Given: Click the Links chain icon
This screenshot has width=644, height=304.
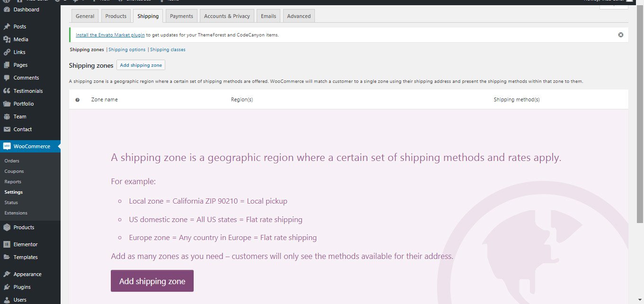Looking at the screenshot, I should click(7, 52).
